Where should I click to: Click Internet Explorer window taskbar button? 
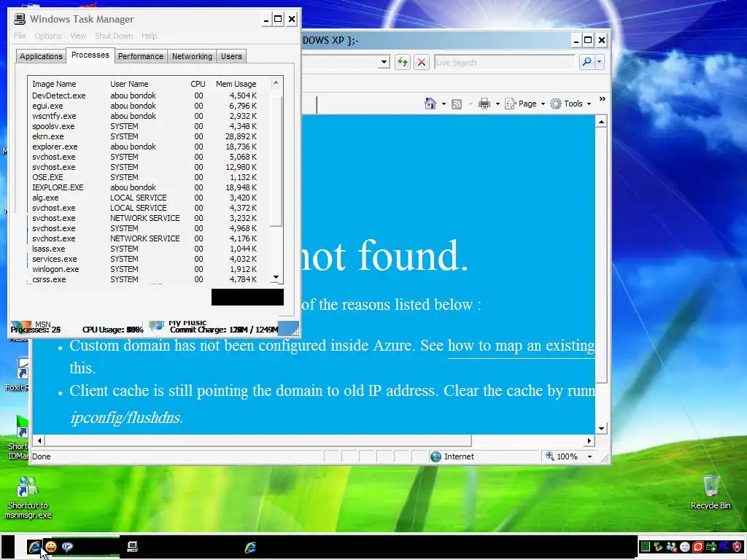251,547
